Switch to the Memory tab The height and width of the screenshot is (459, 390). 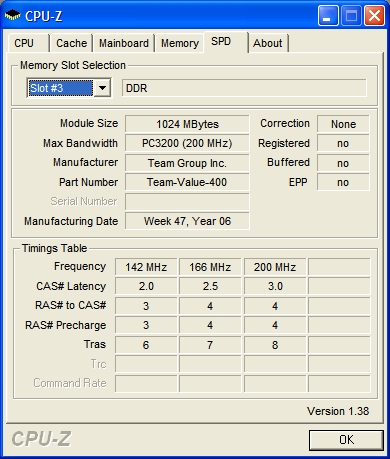pos(180,43)
